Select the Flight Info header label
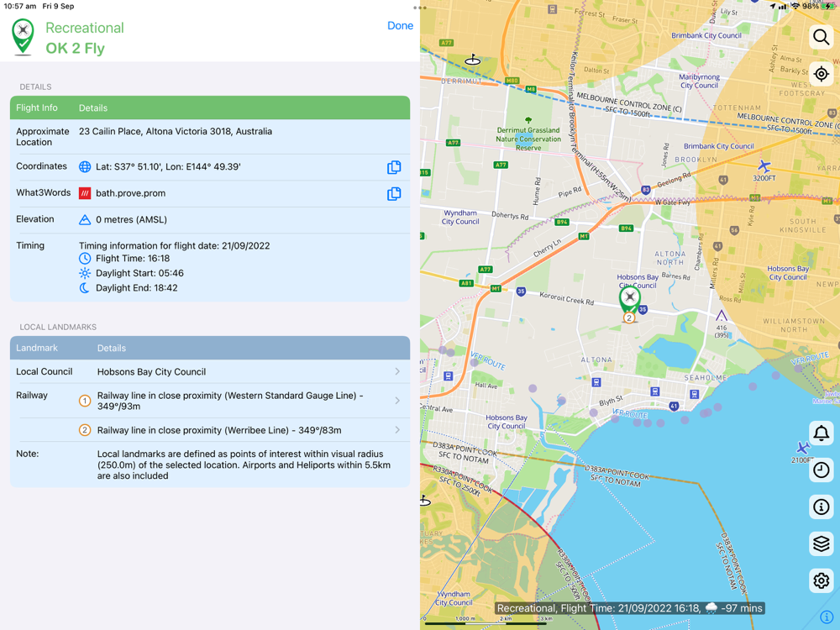840x630 pixels. (36, 108)
